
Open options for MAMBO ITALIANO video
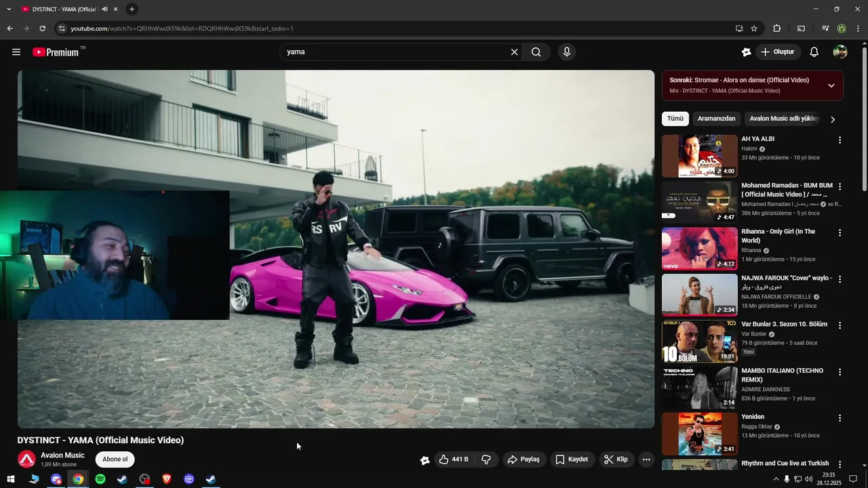pos(840,372)
